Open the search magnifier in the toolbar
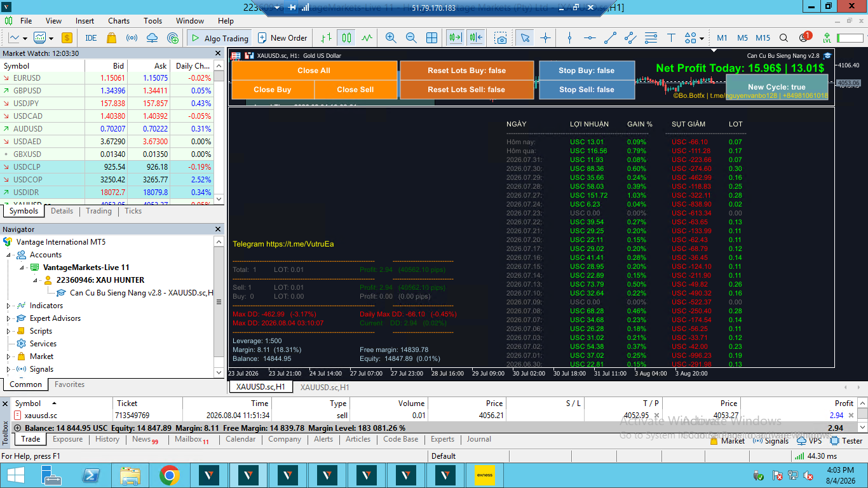 tap(784, 38)
